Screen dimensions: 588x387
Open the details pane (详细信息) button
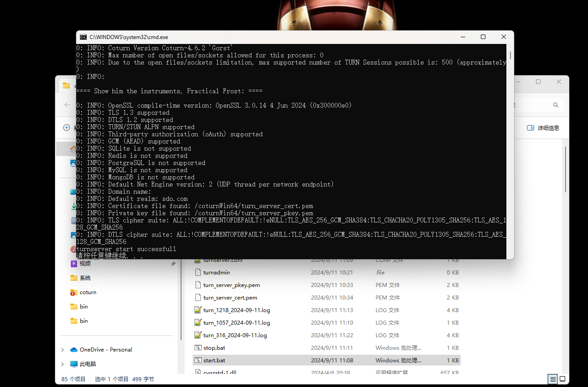pos(543,128)
